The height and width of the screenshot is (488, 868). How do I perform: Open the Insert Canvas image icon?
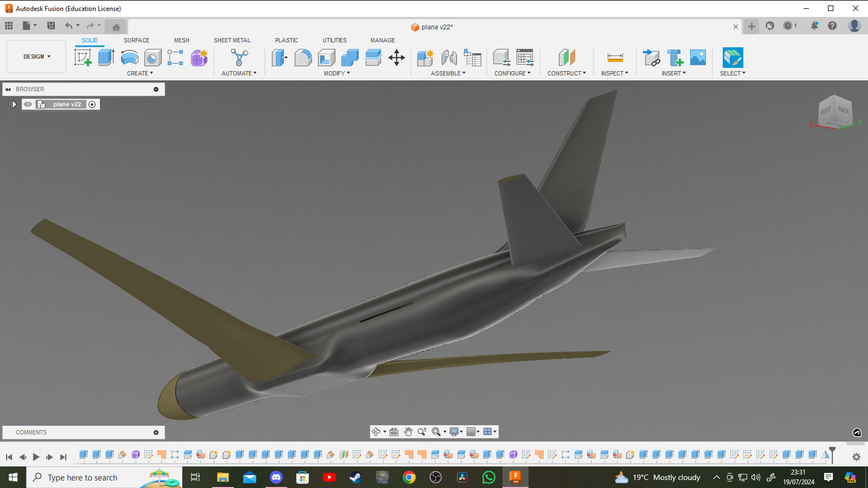coord(698,58)
